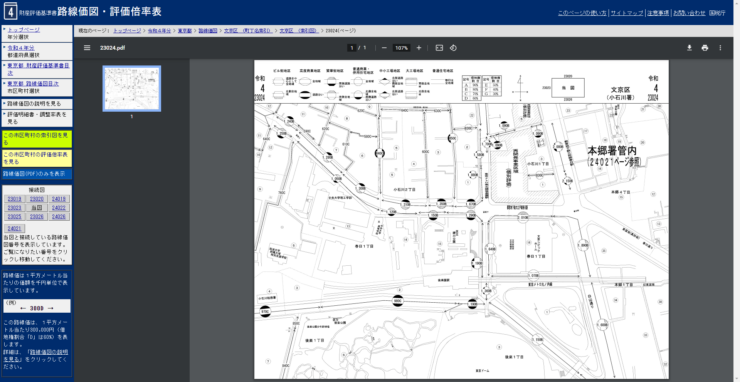Open the PDF viewer more actions menu
Viewport: 740px width, 382px height.
[720, 48]
